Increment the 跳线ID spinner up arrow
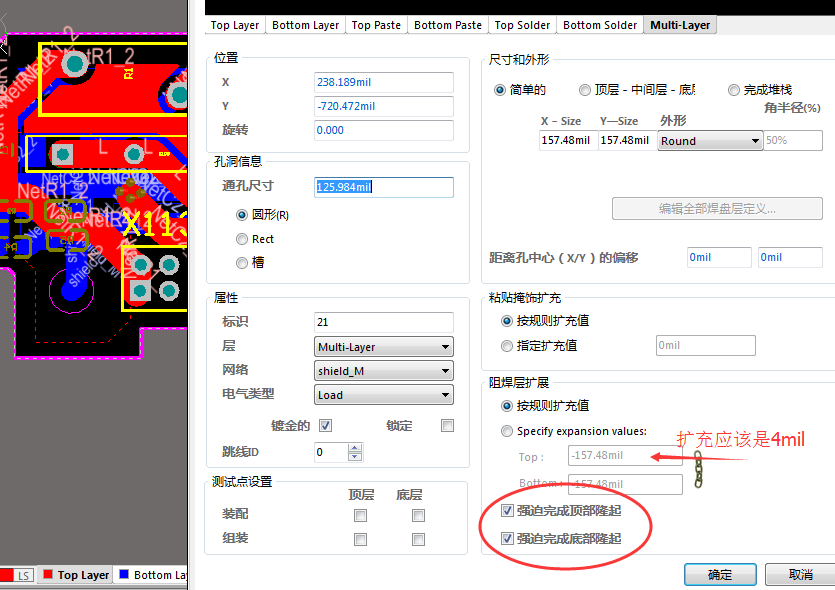Viewport: 835px width, 590px height. 354,448
